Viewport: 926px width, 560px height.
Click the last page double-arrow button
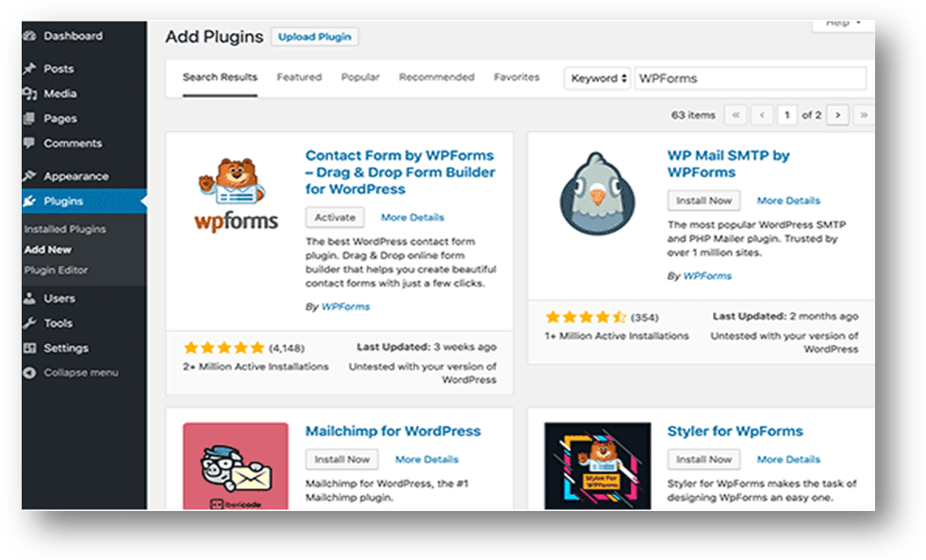(864, 115)
